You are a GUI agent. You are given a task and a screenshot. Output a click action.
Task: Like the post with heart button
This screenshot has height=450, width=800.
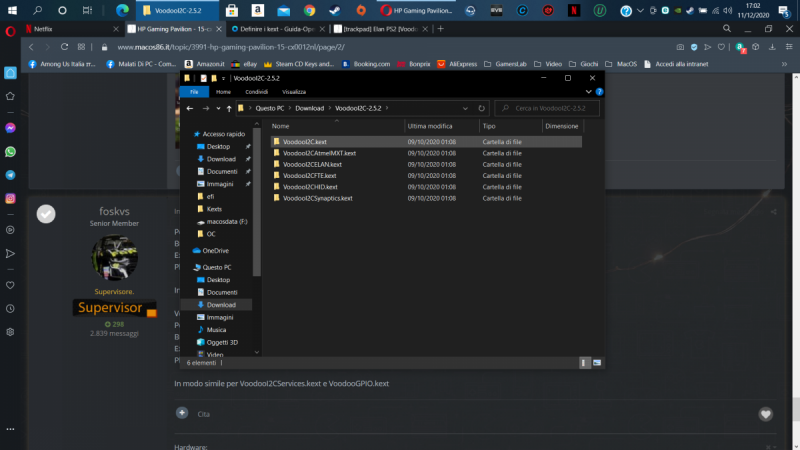[765, 414]
